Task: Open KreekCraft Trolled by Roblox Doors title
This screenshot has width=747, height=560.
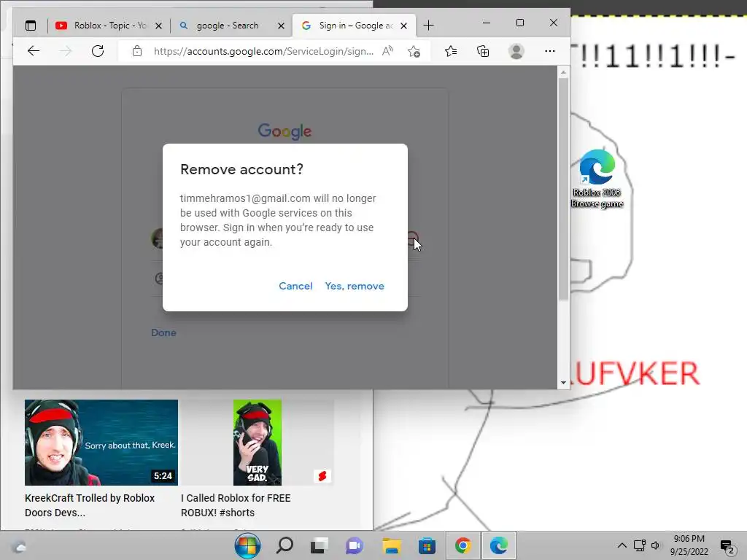Action: coord(90,505)
